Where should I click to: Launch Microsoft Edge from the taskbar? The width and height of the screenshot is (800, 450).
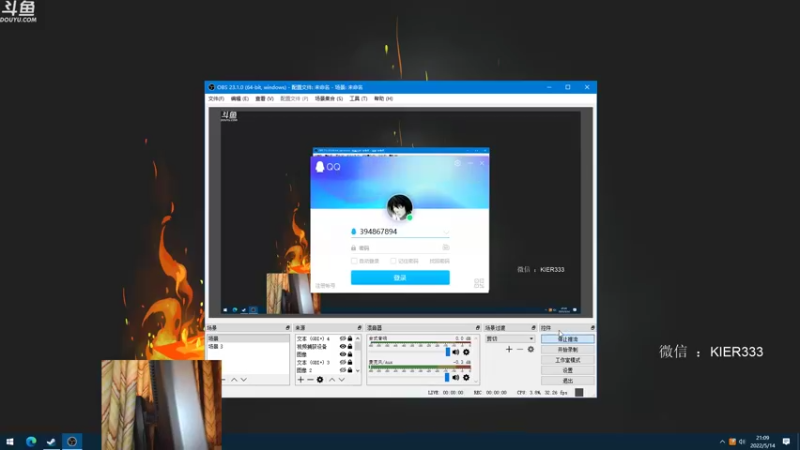click(31, 441)
